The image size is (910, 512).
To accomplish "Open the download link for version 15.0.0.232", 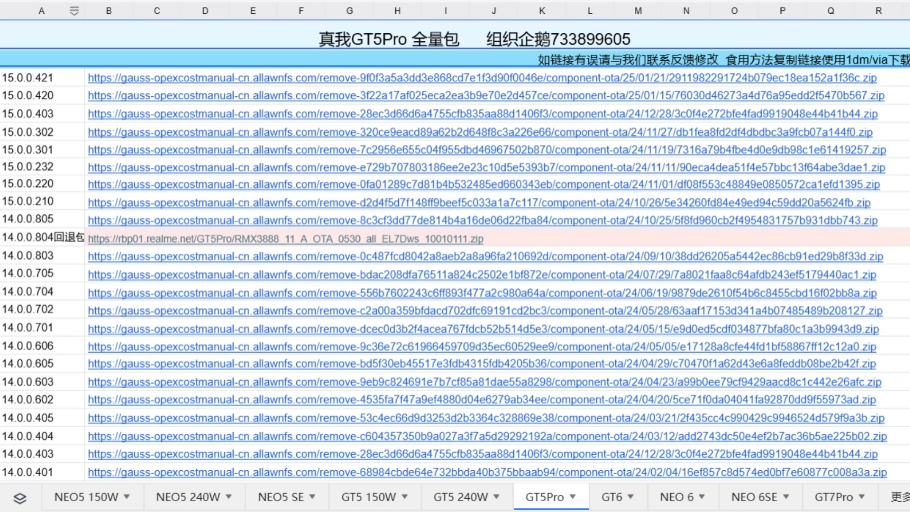I will coord(486,167).
